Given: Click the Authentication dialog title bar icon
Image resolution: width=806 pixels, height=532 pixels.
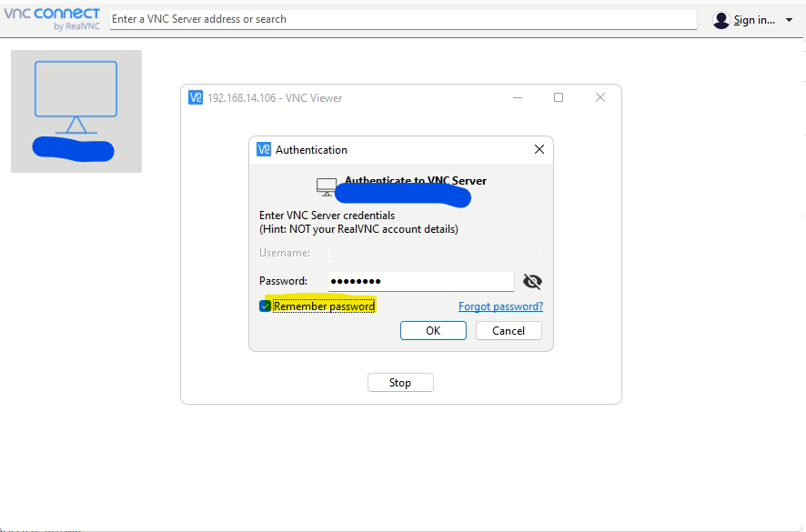Looking at the screenshot, I should point(264,150).
